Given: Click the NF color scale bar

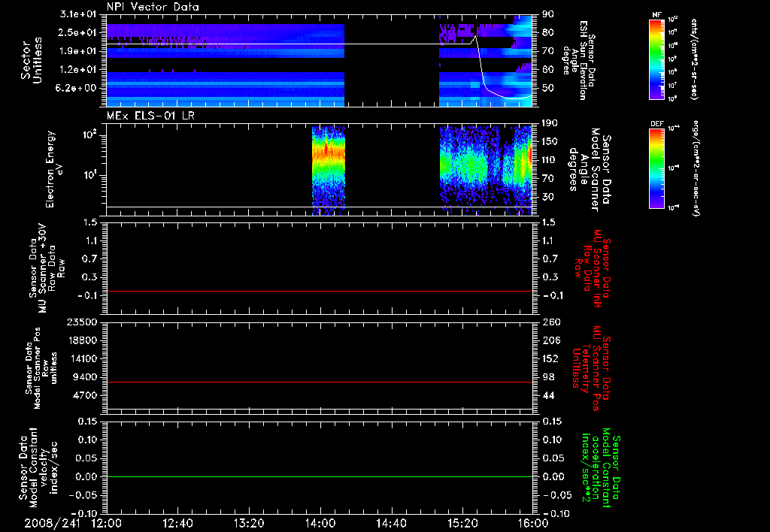Looking at the screenshot, I should (657, 59).
